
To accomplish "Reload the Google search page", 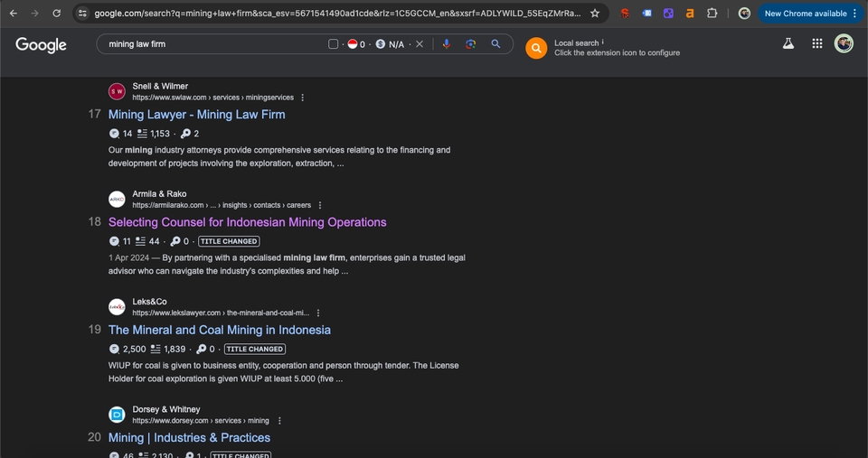I will pyautogui.click(x=56, y=14).
